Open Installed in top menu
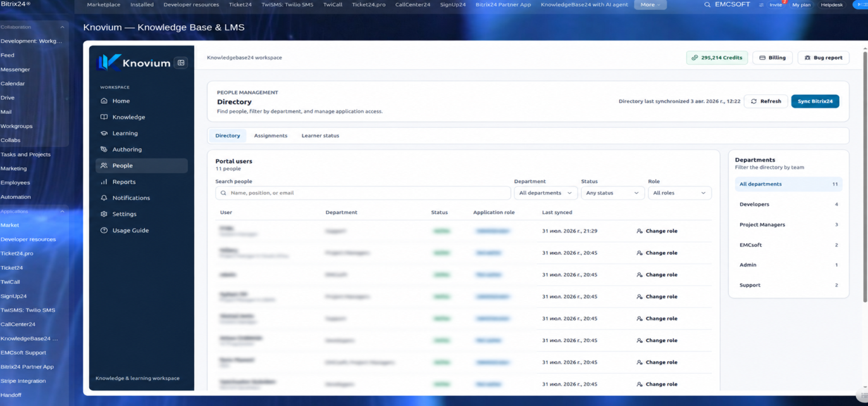This screenshot has width=868, height=406. tap(142, 4)
